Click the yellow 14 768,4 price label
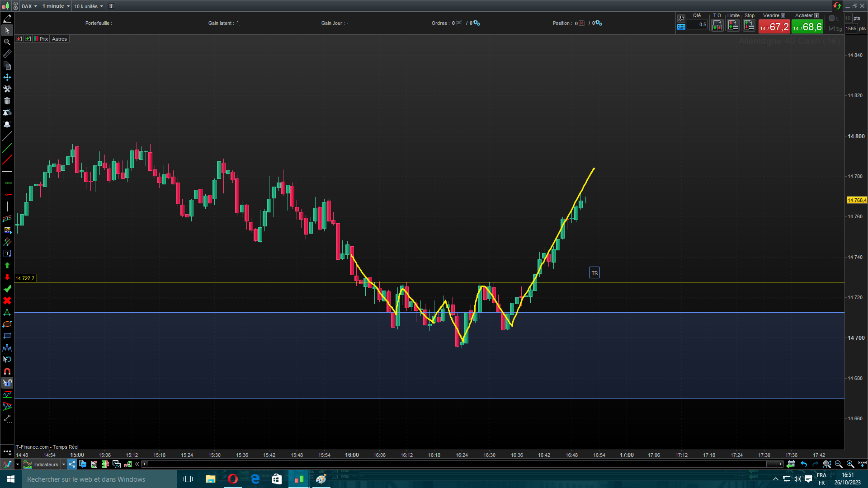Screen dimensions: 868x488 [x=857, y=200]
